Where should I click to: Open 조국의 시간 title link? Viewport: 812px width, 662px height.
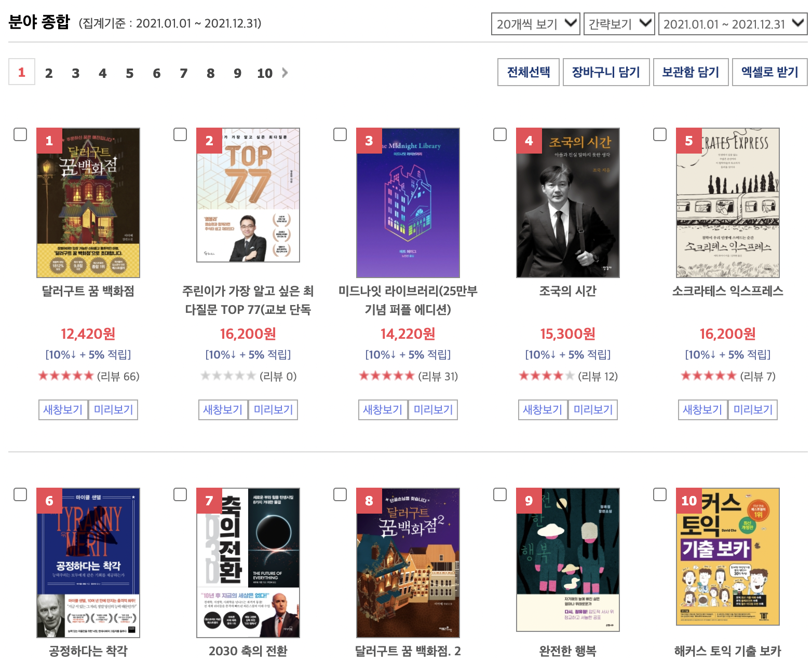[x=568, y=291]
